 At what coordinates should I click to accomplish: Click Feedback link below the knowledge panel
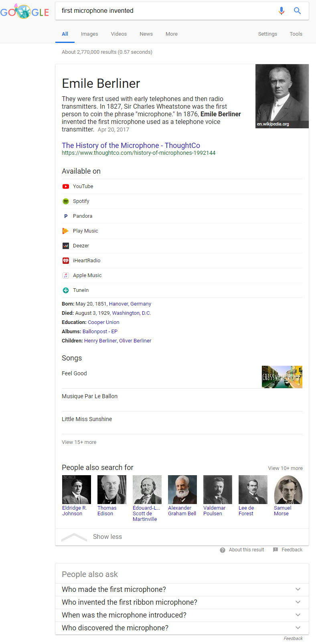(x=292, y=550)
